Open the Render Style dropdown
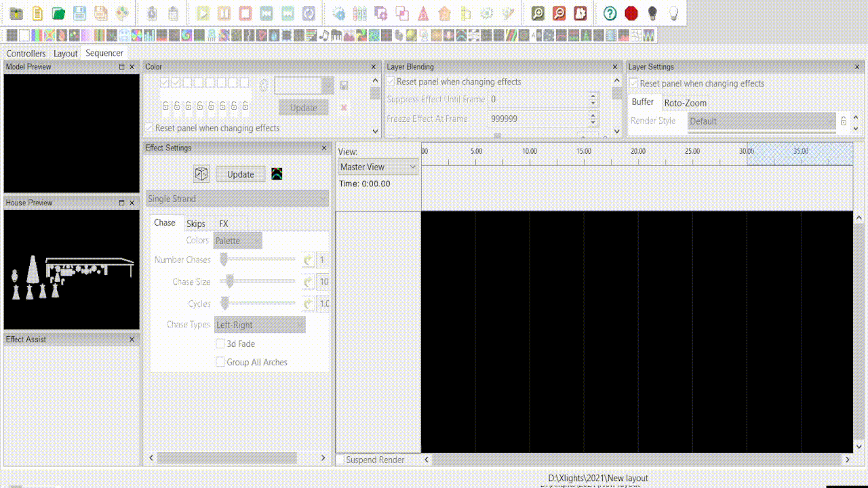This screenshot has height=488, width=868. point(761,121)
